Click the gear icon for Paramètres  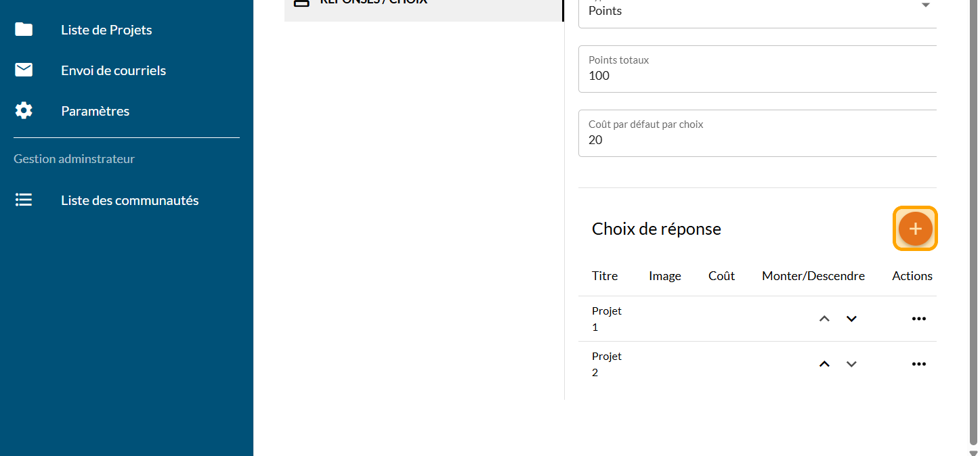point(24,110)
